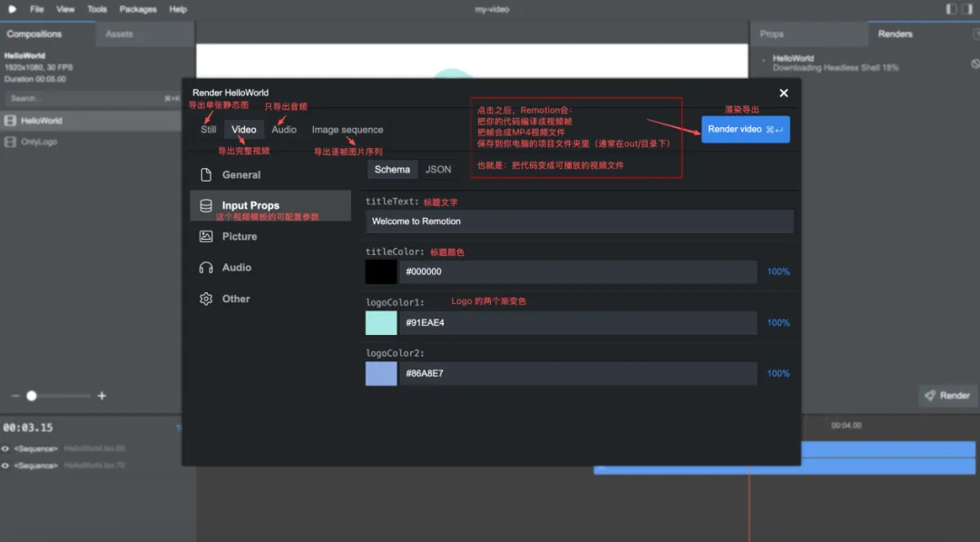Choose the Video render type
980x542 pixels.
point(244,130)
